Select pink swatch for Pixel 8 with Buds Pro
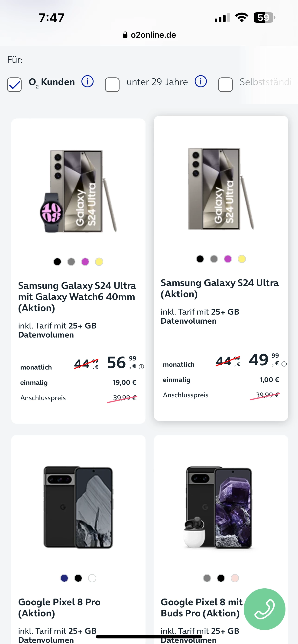 [235, 578]
